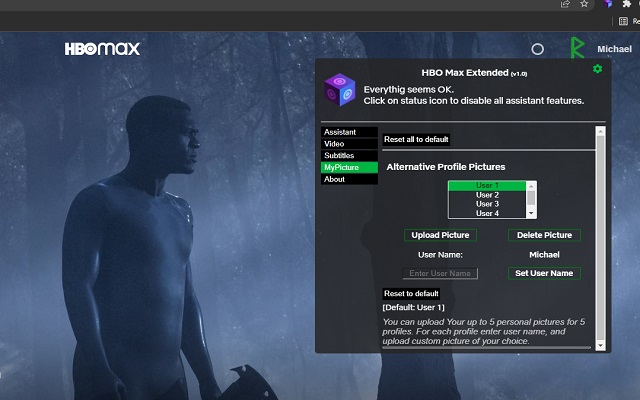Click the browser share page icon

click(565, 4)
